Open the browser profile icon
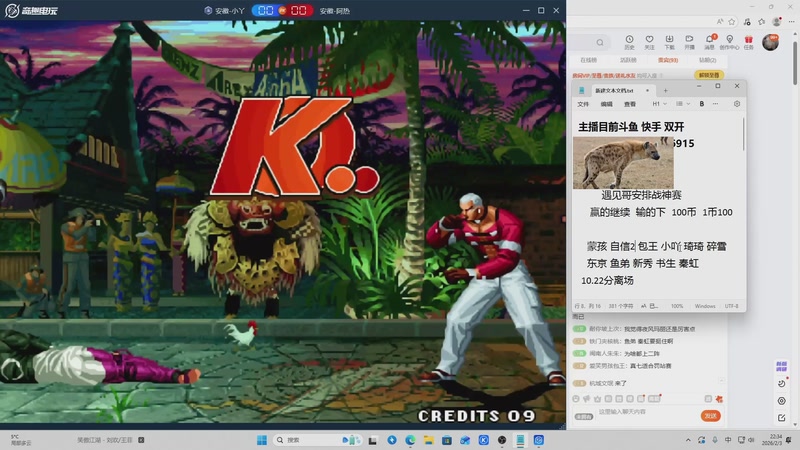 [777, 21]
